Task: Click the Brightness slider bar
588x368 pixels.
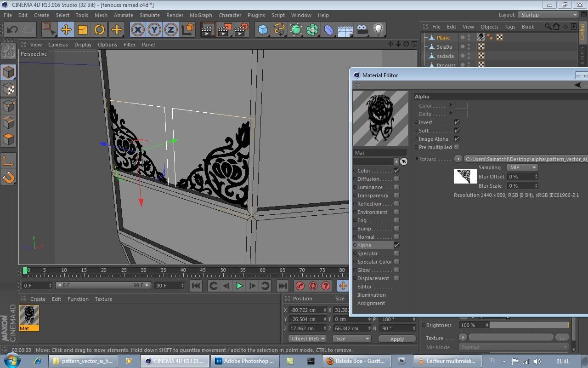Action: click(x=530, y=325)
